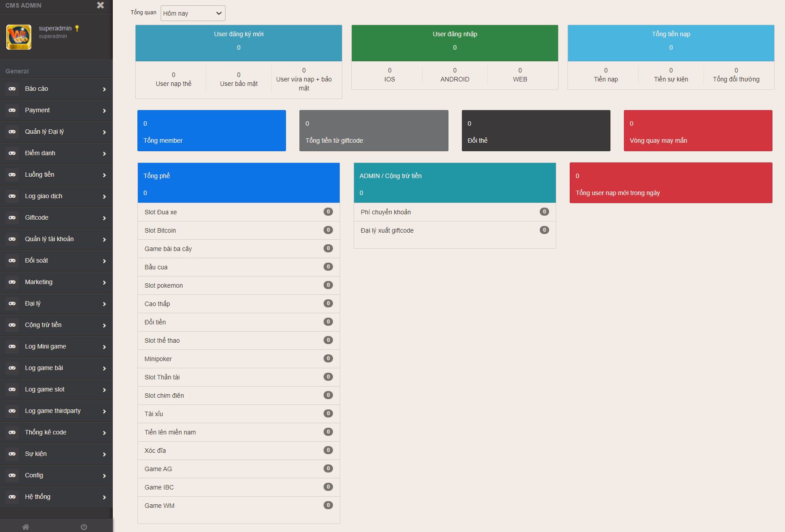Image resolution: width=785 pixels, height=532 pixels.
Task: Click the gamepad icon next to Log Mini game
Action: [12, 347]
